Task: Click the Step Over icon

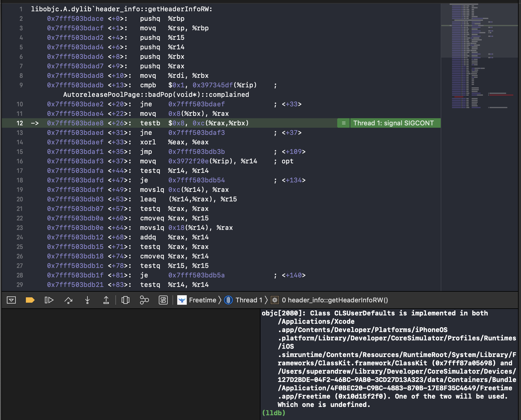Action: (68, 300)
